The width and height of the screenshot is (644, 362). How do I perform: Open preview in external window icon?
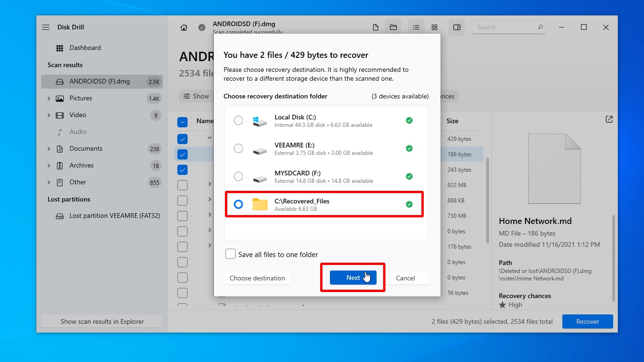click(x=609, y=119)
